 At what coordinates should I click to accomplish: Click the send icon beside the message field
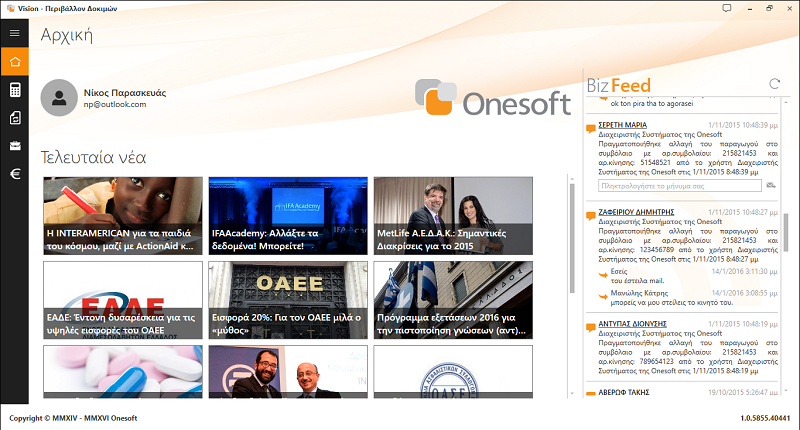coord(771,186)
